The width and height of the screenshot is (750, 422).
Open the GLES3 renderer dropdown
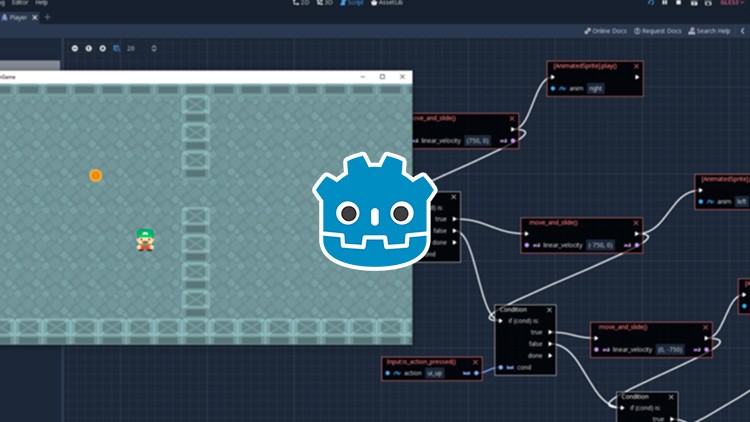pyautogui.click(x=732, y=3)
